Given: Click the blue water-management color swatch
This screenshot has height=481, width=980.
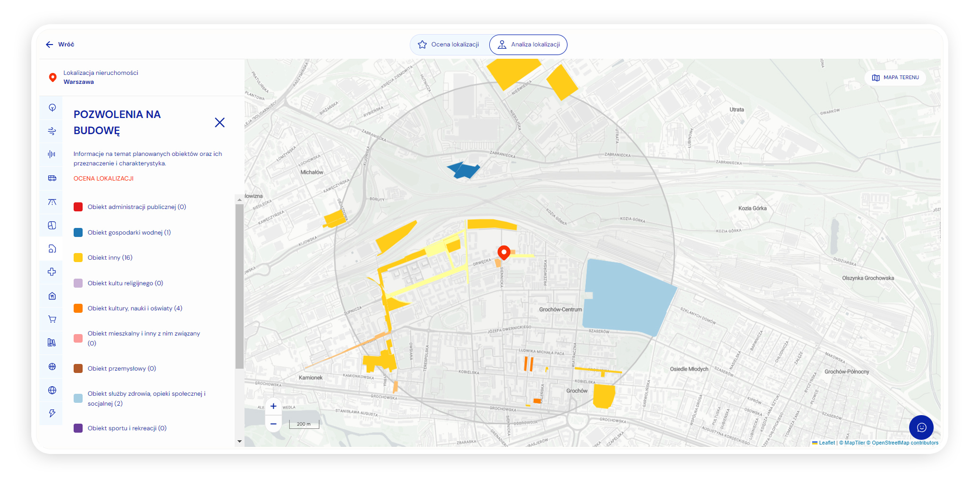Looking at the screenshot, I should click(78, 233).
